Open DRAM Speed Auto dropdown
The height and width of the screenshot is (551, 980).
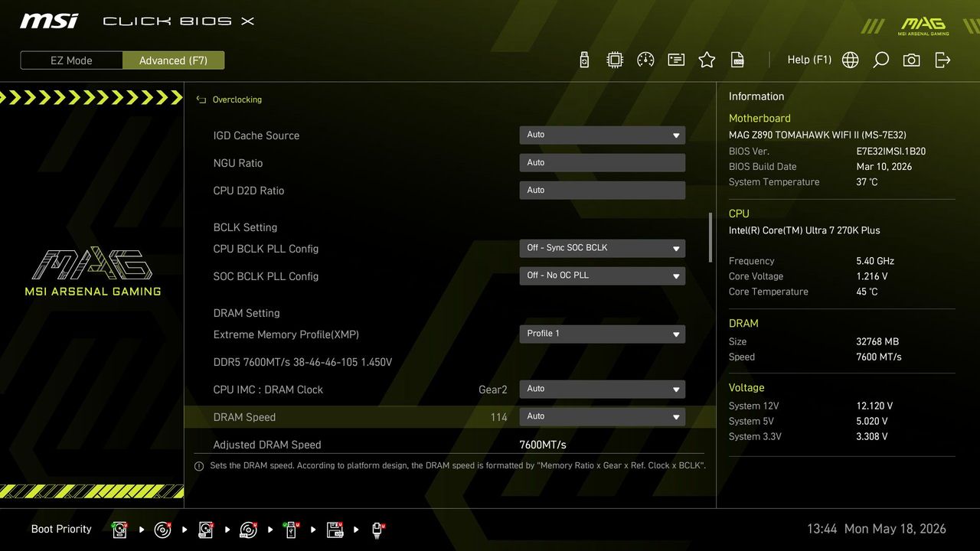click(x=602, y=417)
